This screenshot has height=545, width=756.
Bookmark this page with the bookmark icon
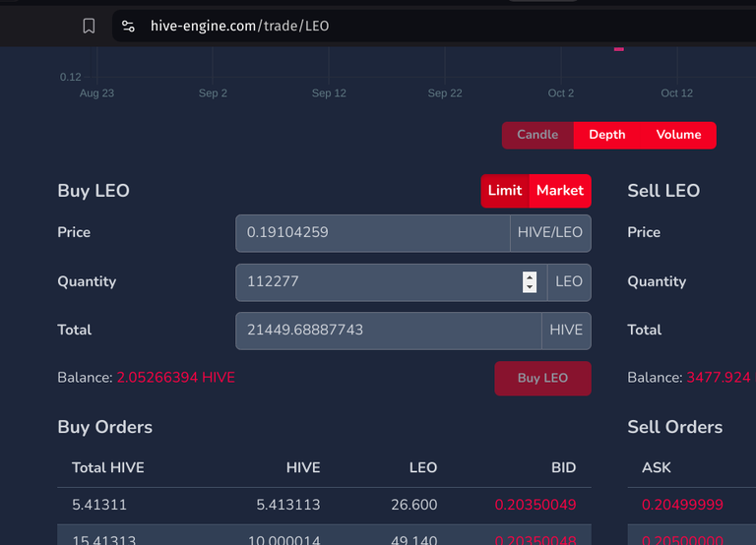point(89,26)
